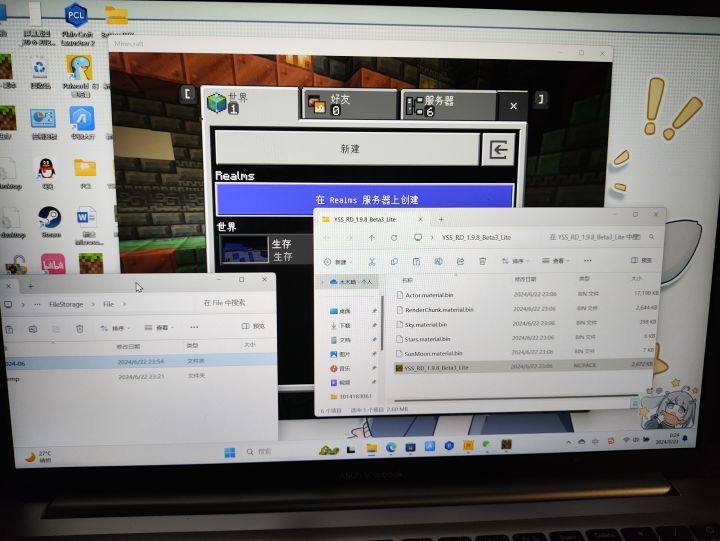Open the sort dropdown in File window

[115, 328]
